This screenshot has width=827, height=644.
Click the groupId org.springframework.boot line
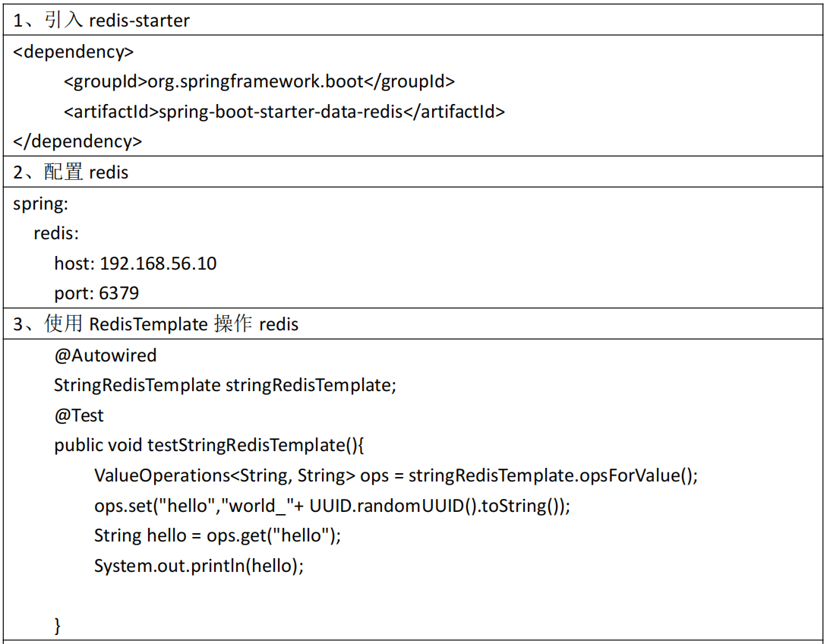(259, 81)
